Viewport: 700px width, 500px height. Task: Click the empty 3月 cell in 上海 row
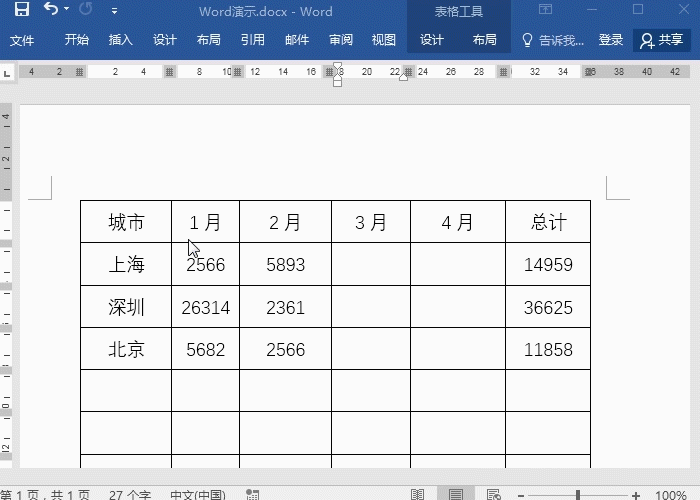(371, 264)
